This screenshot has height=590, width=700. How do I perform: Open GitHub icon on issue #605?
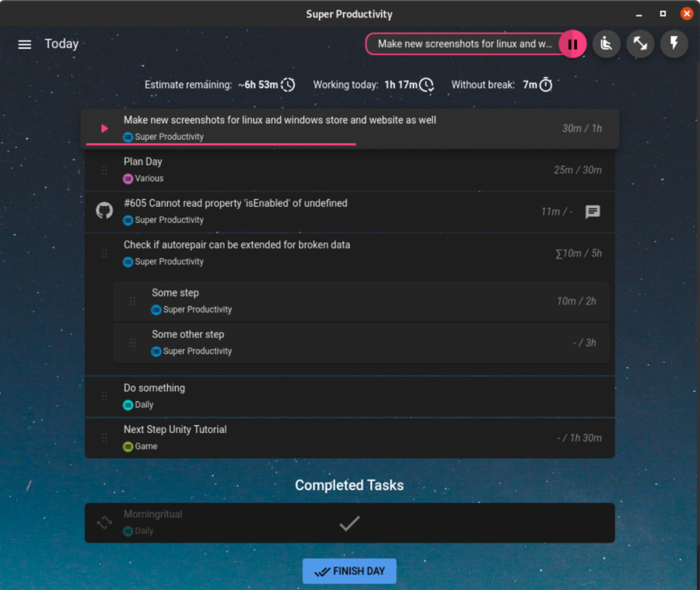104,210
